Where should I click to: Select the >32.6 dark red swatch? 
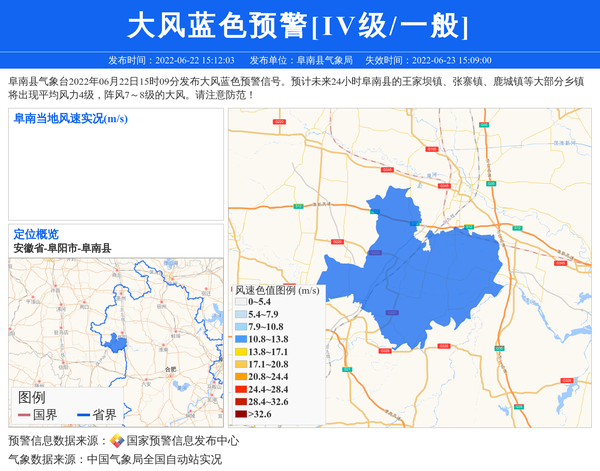[241, 414]
